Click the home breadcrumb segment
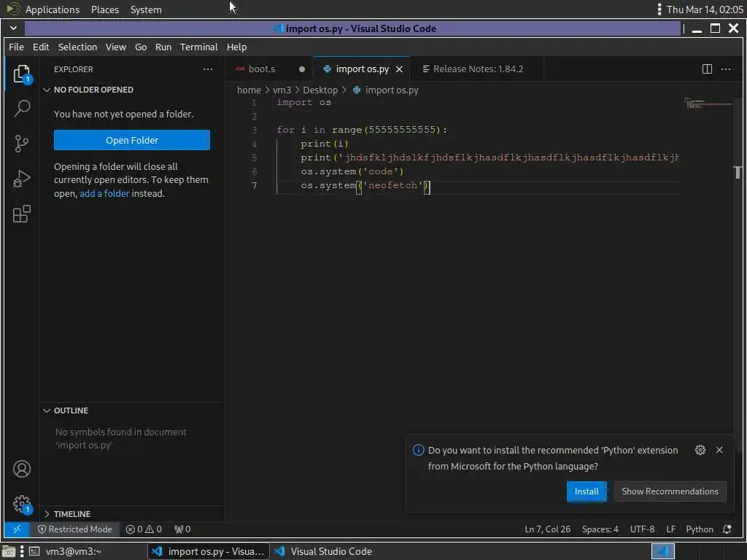 [x=249, y=90]
